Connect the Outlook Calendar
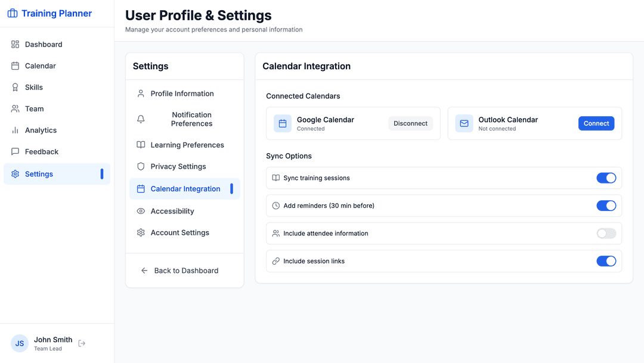The width and height of the screenshot is (644, 363). coord(596,123)
